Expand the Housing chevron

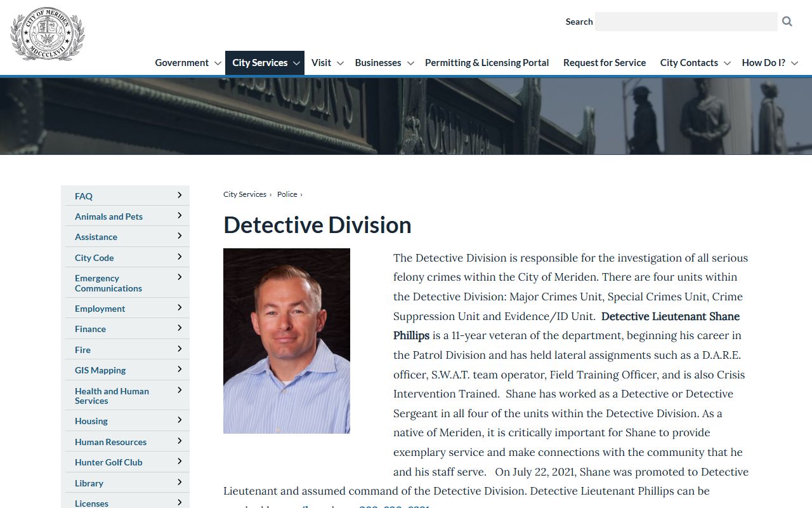(180, 420)
